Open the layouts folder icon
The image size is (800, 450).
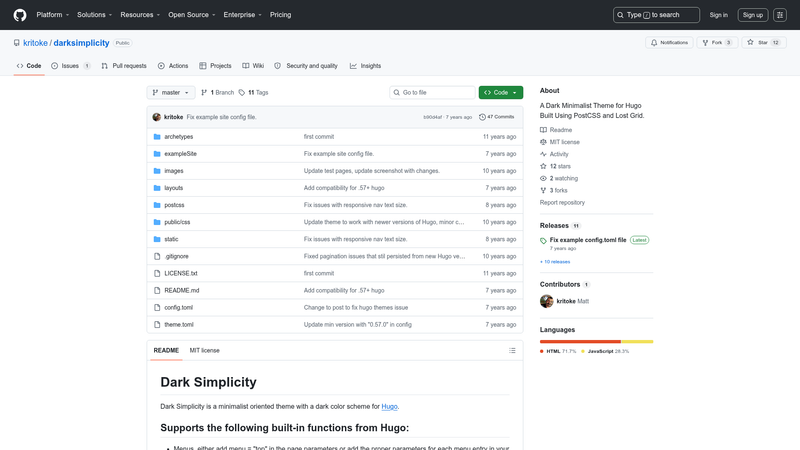pyautogui.click(x=157, y=188)
